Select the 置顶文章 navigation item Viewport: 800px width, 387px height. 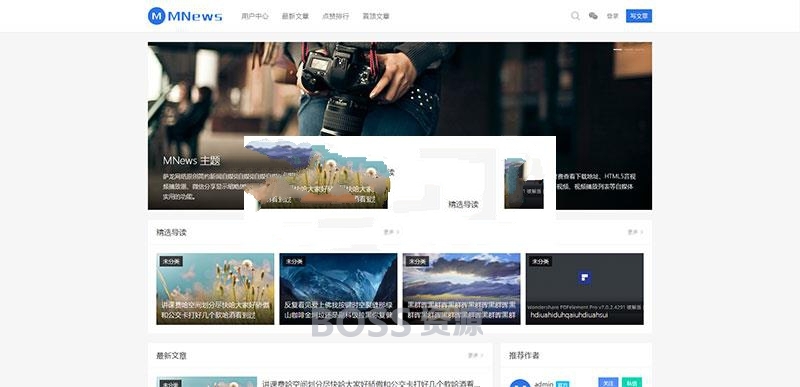pos(376,16)
